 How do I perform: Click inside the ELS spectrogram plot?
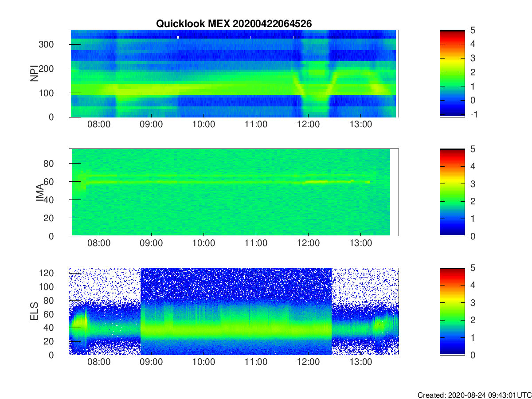(234, 311)
